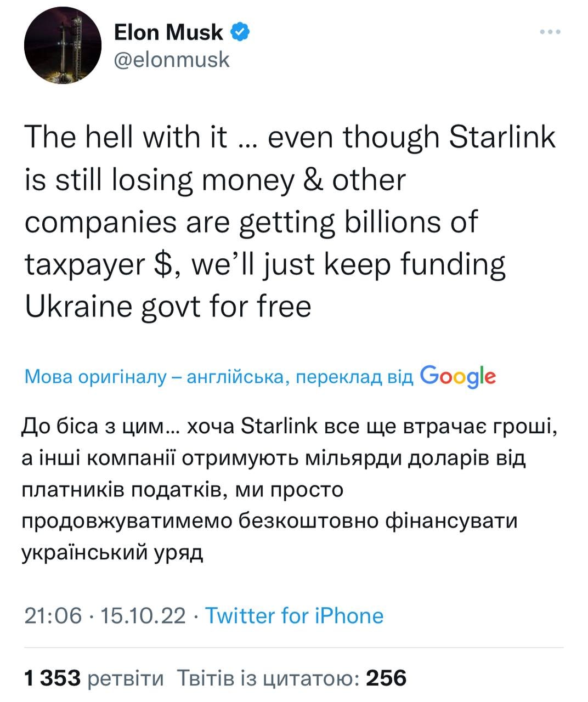Image resolution: width=588 pixels, height=702 pixels.
Task: Click the quote tweets count 256
Action: 387,678
